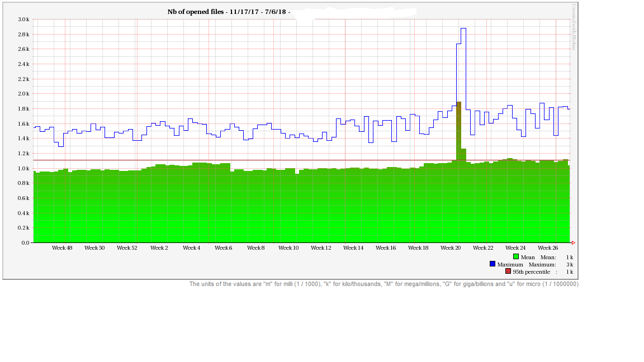Click the green Mean legend swatch
Viewport: 644px width, 362px height.
point(517,257)
